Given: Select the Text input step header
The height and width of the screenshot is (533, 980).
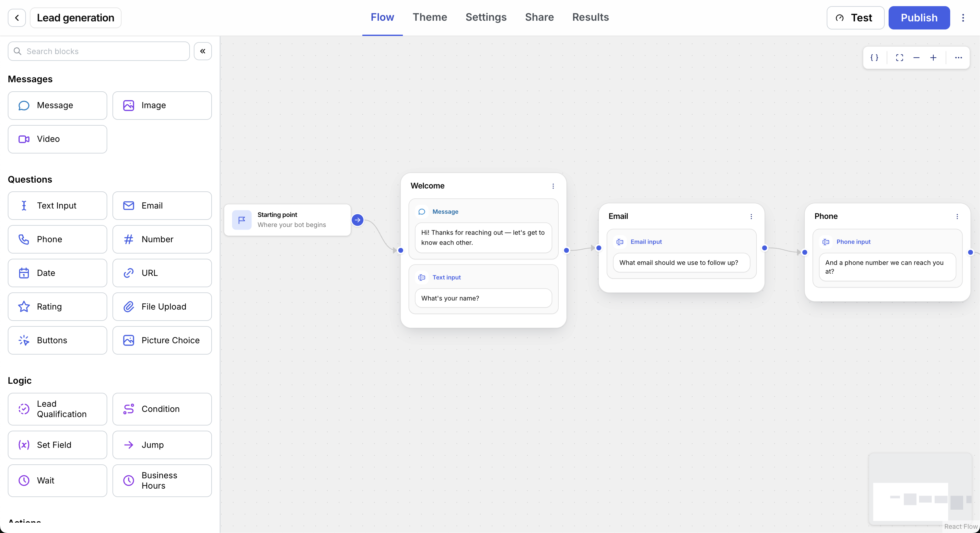Looking at the screenshot, I should tap(446, 278).
